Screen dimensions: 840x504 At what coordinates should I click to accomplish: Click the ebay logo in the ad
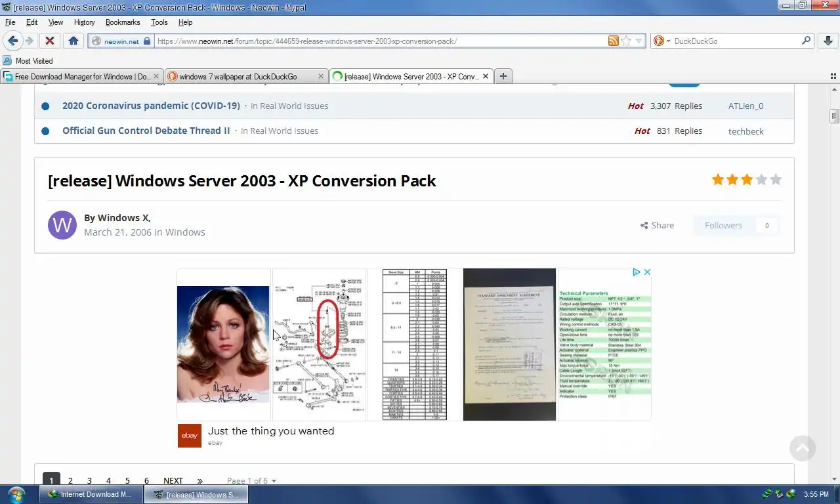click(190, 436)
